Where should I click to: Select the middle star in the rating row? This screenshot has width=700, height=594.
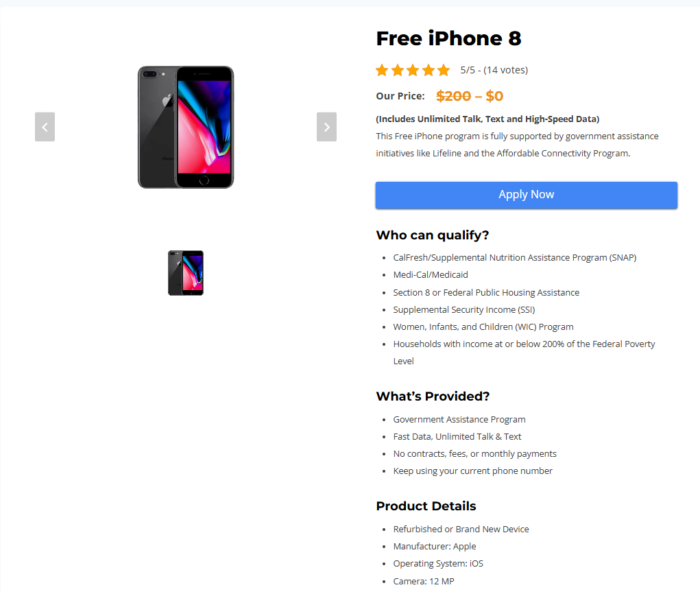point(413,69)
